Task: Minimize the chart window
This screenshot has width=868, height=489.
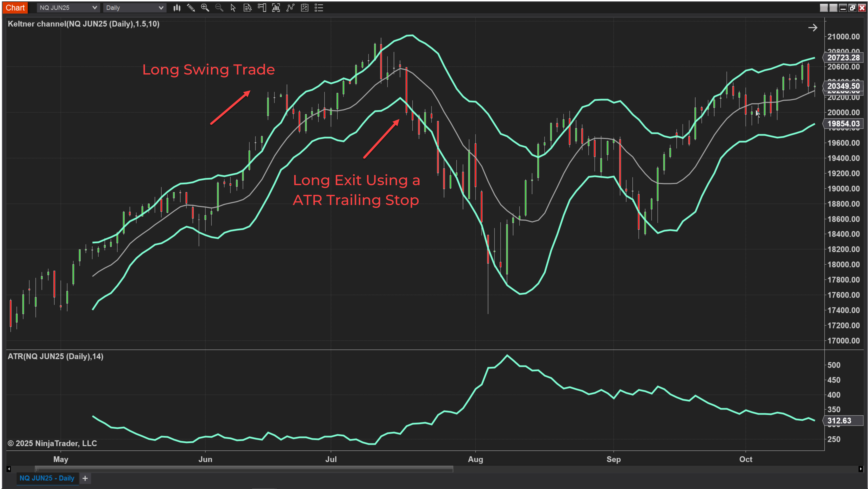Action: (x=843, y=8)
